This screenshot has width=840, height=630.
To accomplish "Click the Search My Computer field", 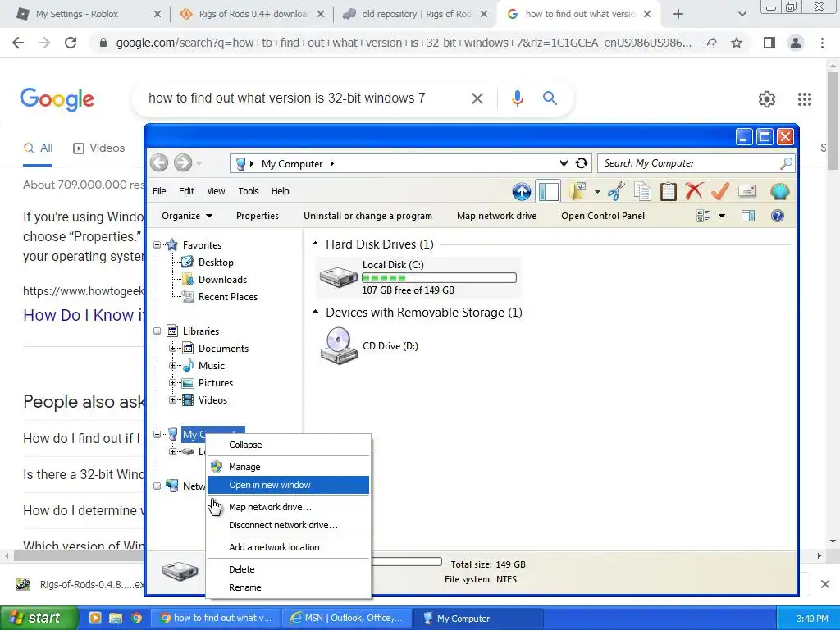I will pos(696,163).
